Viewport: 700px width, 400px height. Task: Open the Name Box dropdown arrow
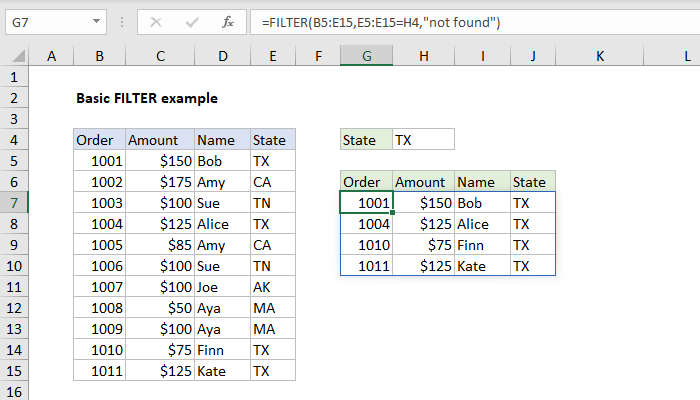[x=96, y=21]
